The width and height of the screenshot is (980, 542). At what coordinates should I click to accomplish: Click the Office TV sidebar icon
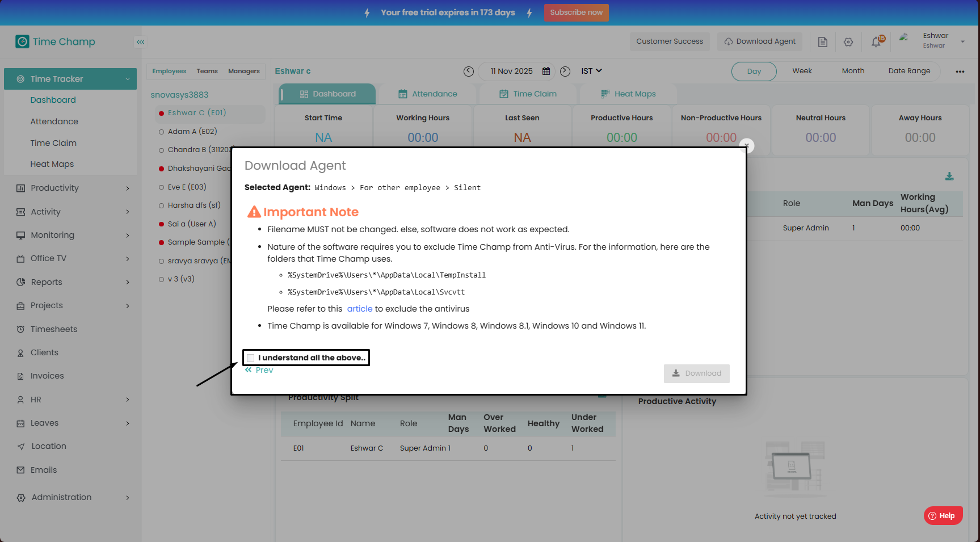tap(21, 259)
